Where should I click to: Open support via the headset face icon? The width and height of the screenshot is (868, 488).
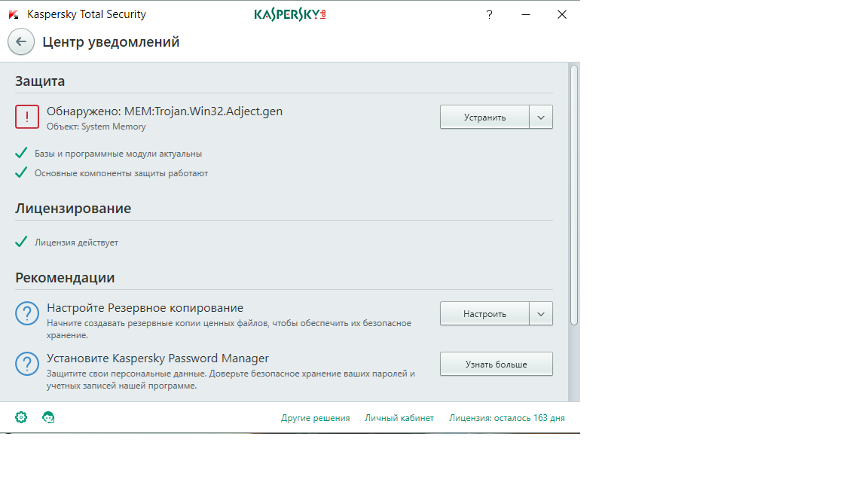[48, 417]
